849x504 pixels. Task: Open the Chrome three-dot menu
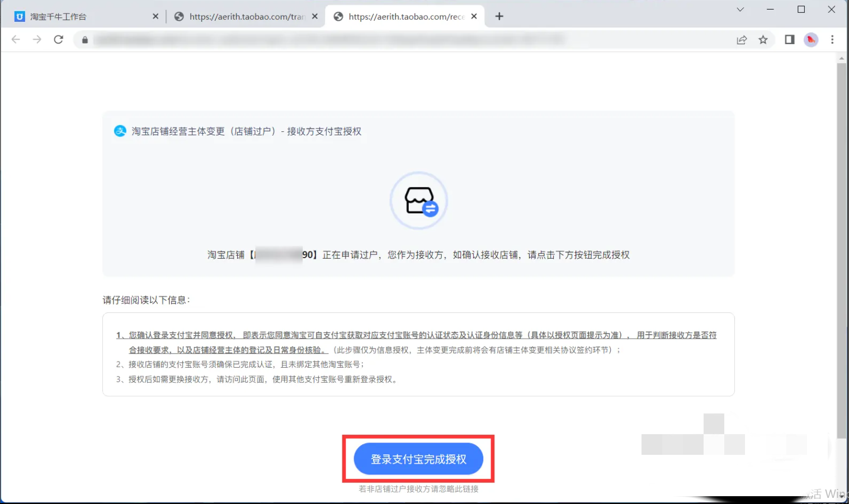pyautogui.click(x=832, y=40)
